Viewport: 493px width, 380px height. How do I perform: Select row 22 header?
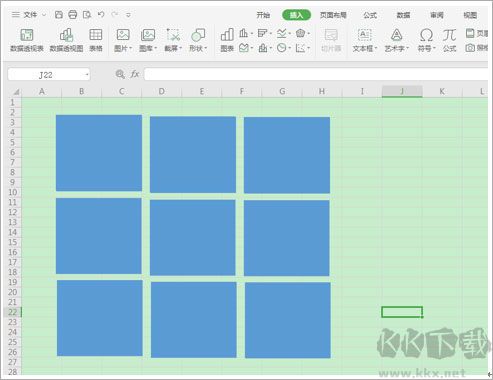coord(12,312)
